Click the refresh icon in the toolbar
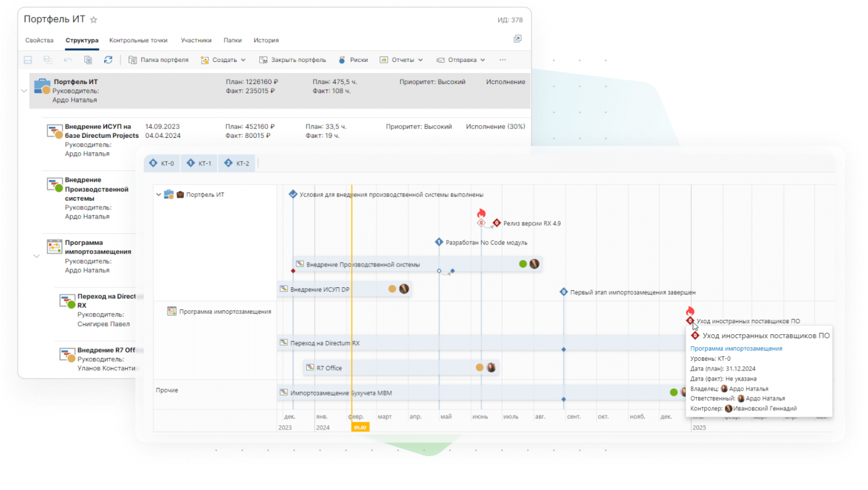Viewport: 868px width, 490px height. (108, 60)
